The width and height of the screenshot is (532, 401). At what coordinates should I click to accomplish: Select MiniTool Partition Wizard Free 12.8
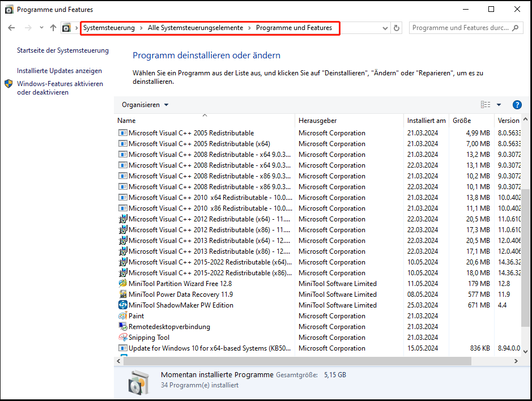point(180,284)
